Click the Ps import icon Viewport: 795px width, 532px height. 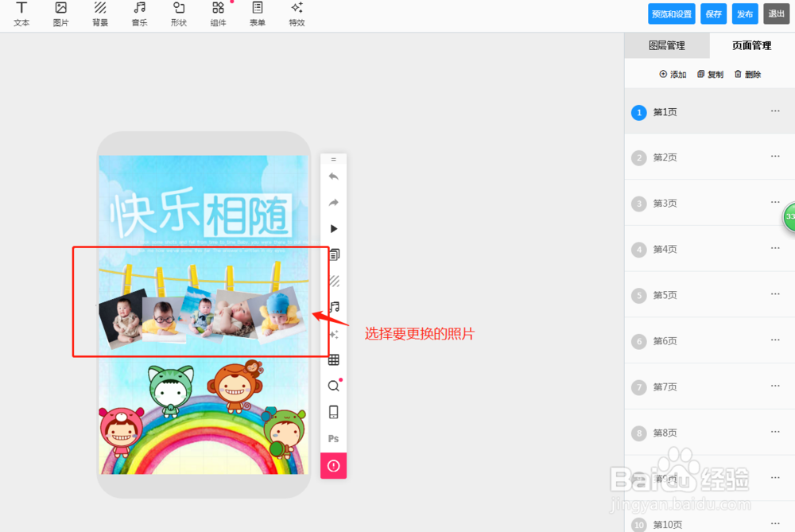click(333, 439)
